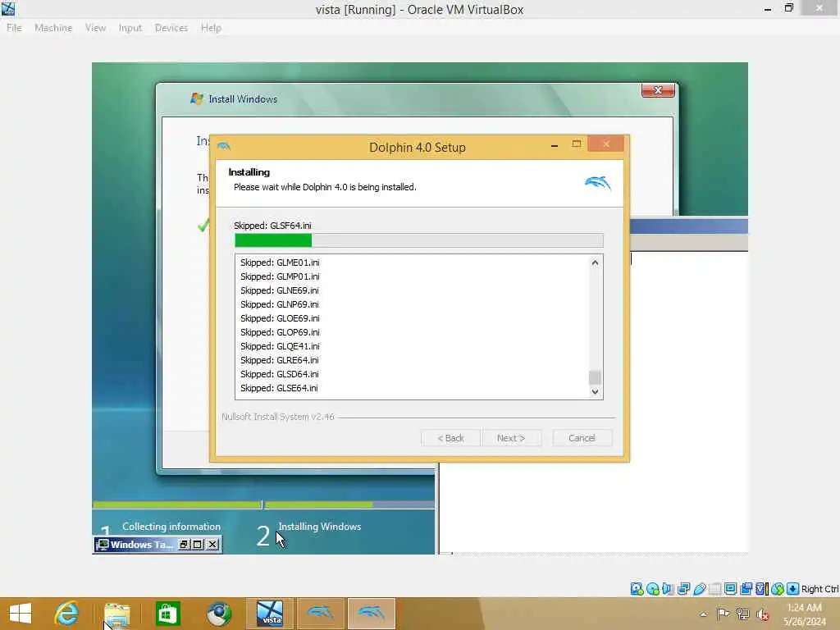This screenshot has width=840, height=630.
Task: Select the 'Skipped: GLSD64.ini' log line
Action: tap(279, 374)
